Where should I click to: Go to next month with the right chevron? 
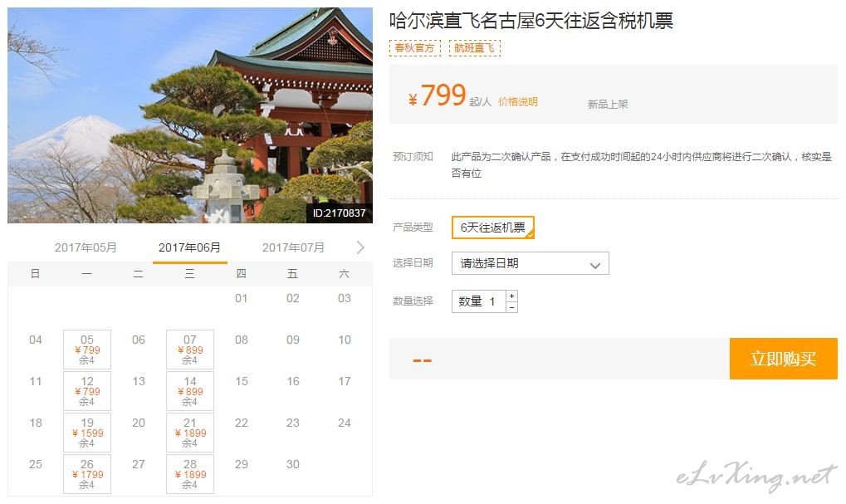tap(360, 247)
